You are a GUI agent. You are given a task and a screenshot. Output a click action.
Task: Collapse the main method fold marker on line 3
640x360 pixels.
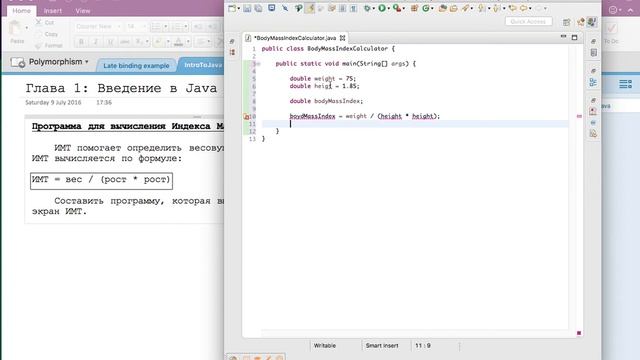tap(258, 64)
